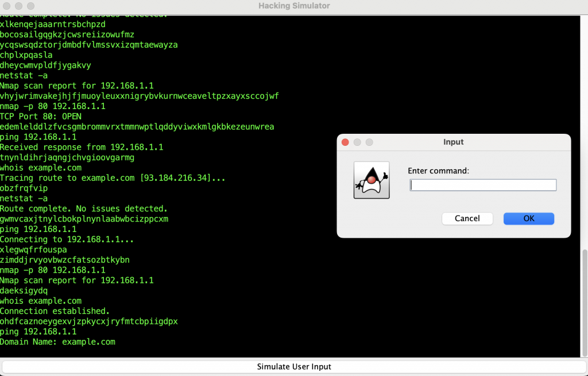Click the 'Connecting to 192.168.1.1...' line
This screenshot has width=588, height=376.
67,239
